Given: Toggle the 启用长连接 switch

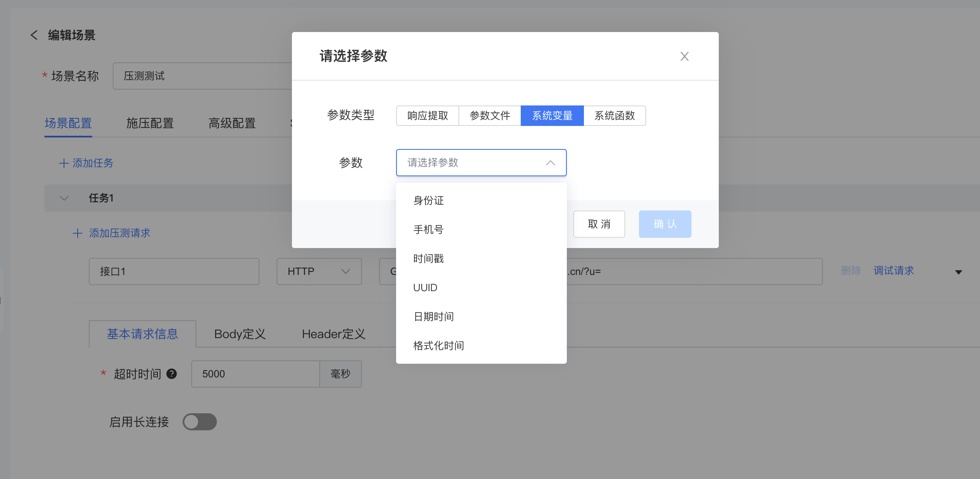Looking at the screenshot, I should pos(200,422).
